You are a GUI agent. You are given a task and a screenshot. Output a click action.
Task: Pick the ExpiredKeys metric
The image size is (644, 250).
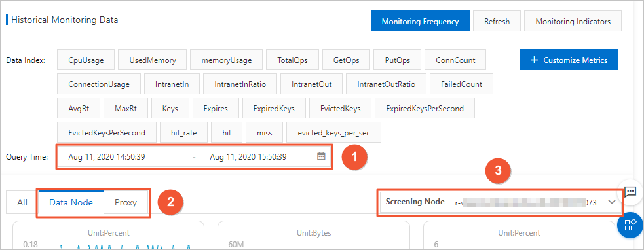[274, 109]
